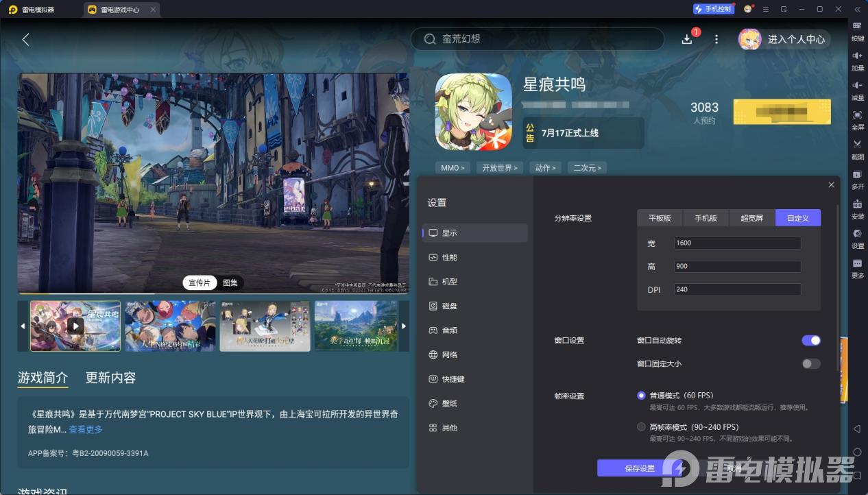Viewport: 868px width, 495px height.
Task: Click the 宽 width input field
Action: click(737, 243)
